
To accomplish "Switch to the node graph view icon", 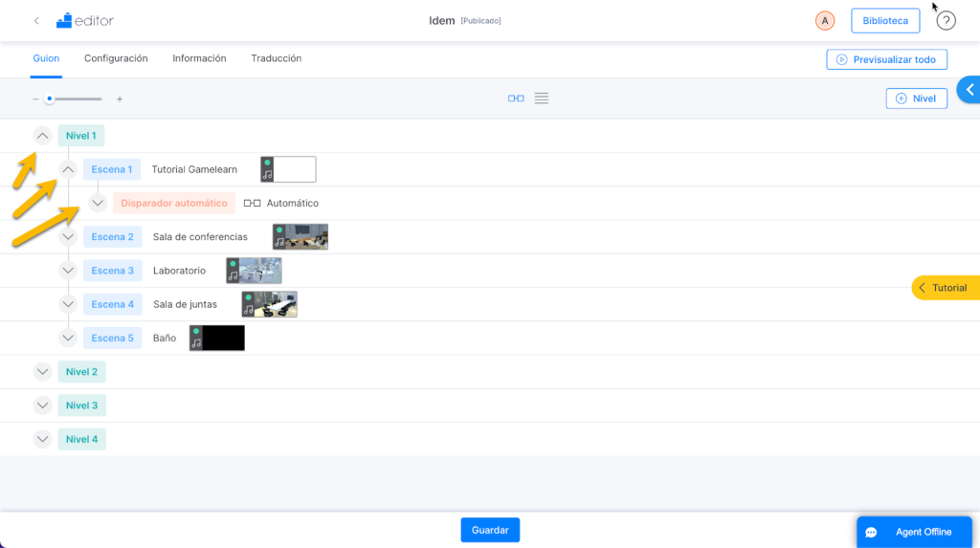I will coord(516,99).
